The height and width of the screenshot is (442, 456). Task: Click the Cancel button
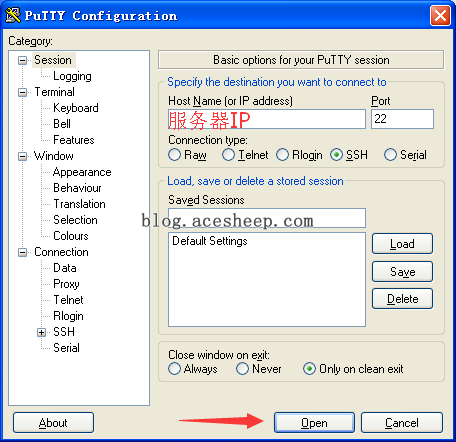[x=402, y=423]
